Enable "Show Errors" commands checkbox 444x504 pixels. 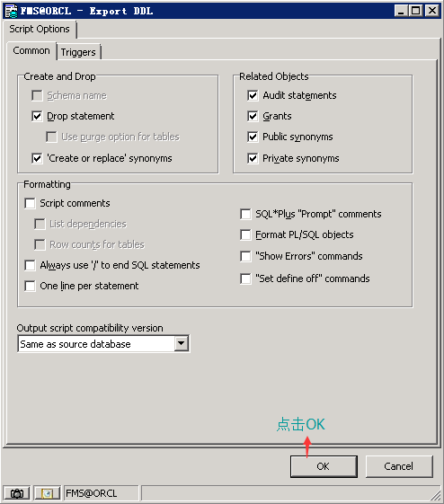[245, 256]
